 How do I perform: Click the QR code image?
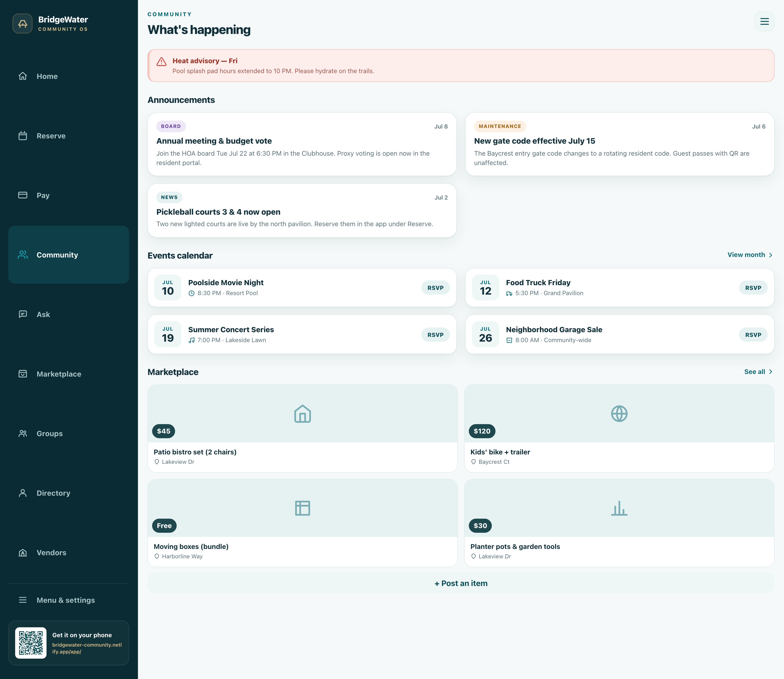tap(31, 643)
